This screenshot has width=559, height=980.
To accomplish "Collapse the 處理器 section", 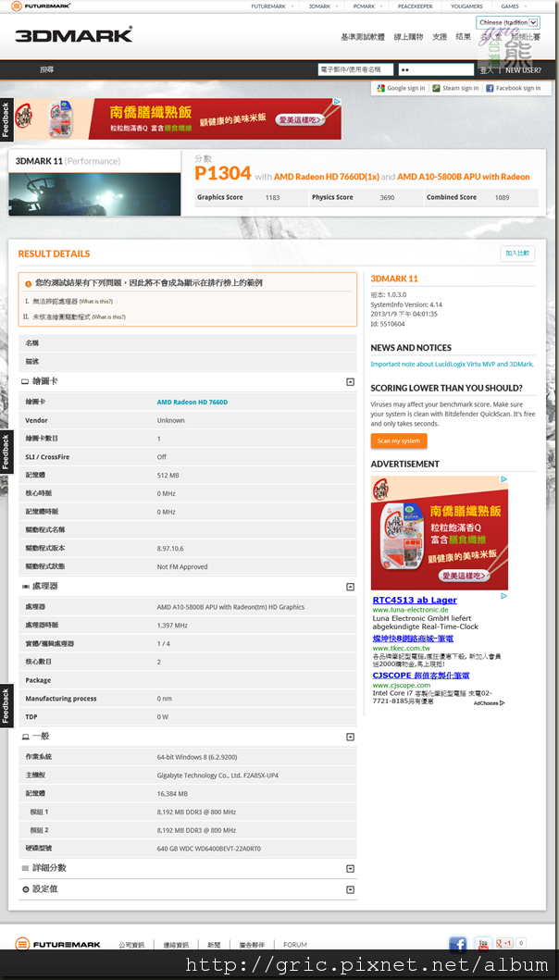I will tap(350, 587).
